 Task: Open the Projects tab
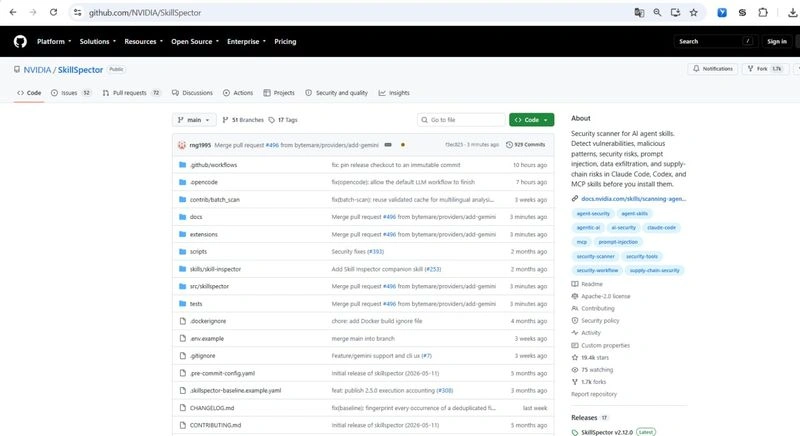point(279,93)
